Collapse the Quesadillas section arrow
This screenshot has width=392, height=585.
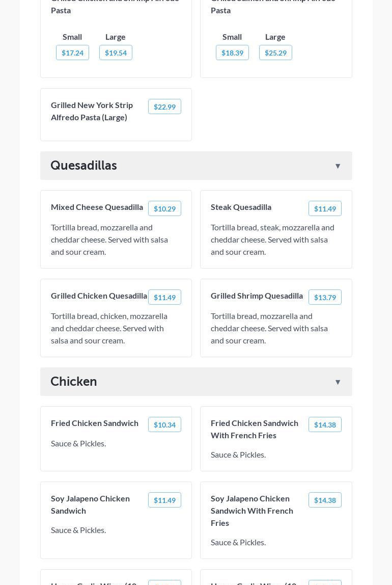click(x=338, y=166)
